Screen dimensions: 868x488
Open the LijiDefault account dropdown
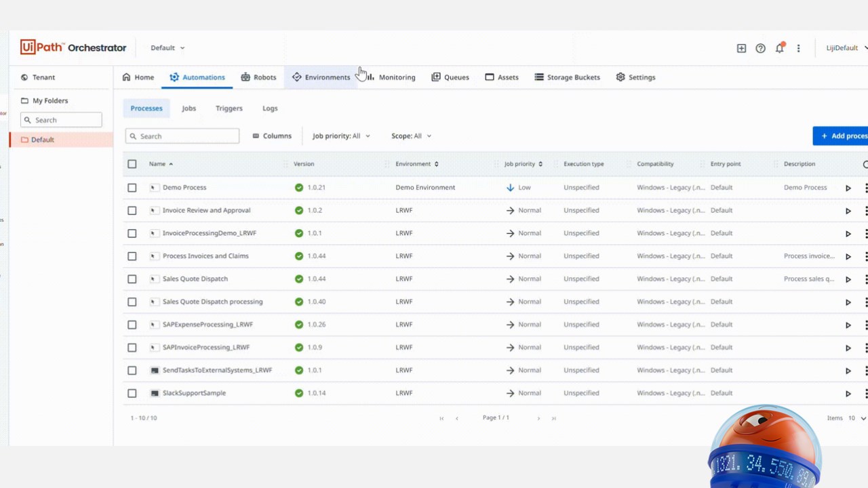846,48
